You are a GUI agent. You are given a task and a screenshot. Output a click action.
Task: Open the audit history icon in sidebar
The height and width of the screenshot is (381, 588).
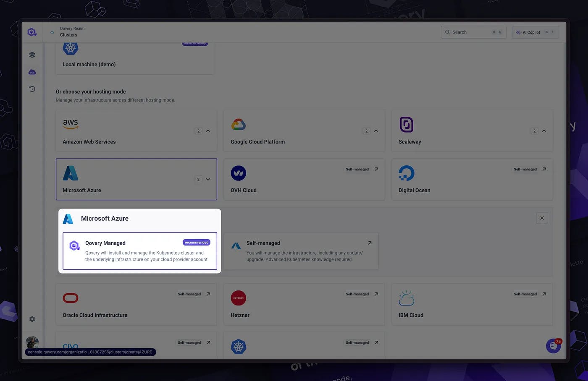pyautogui.click(x=32, y=89)
